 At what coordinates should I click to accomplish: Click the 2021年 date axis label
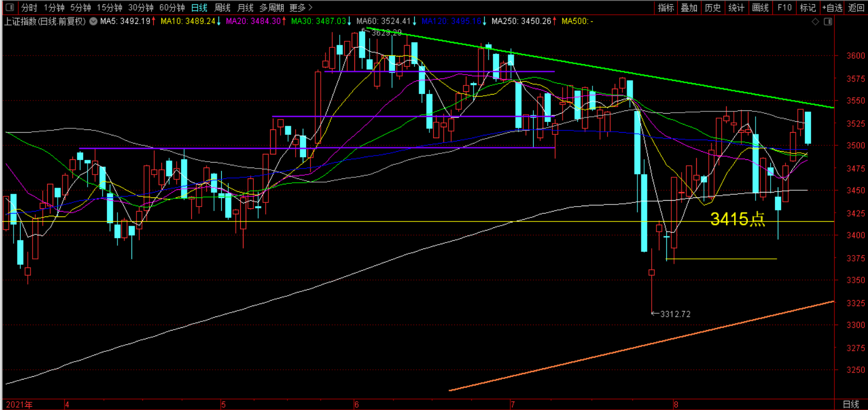(x=19, y=405)
